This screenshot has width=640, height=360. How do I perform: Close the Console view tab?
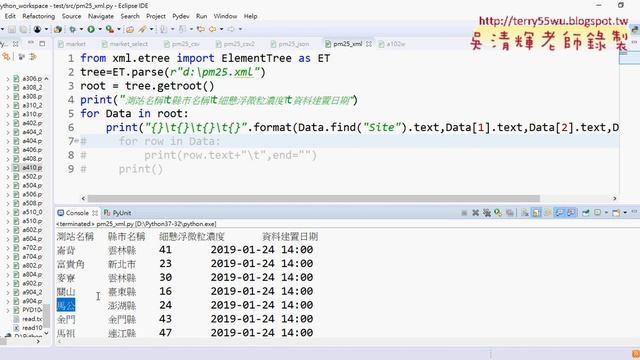[x=95, y=213]
